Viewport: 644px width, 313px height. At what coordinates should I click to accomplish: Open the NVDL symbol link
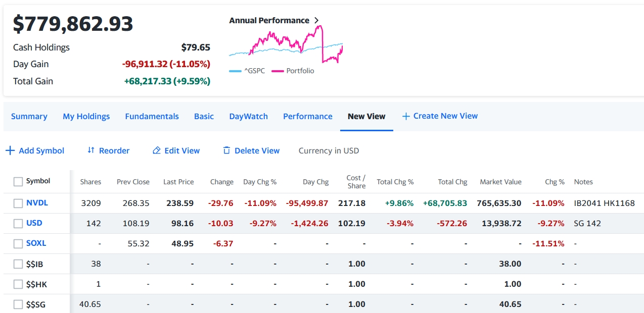point(37,203)
